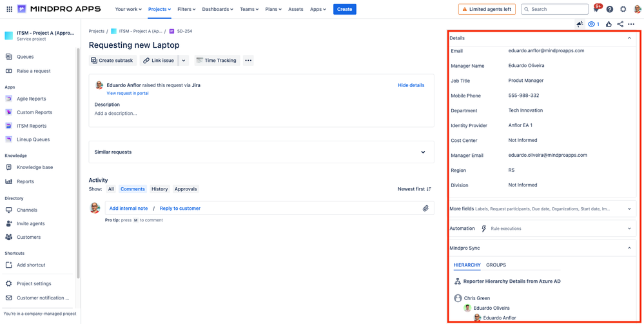Open the app switcher grid icon
Screen dimensions: 644x324
(x=10, y=9)
